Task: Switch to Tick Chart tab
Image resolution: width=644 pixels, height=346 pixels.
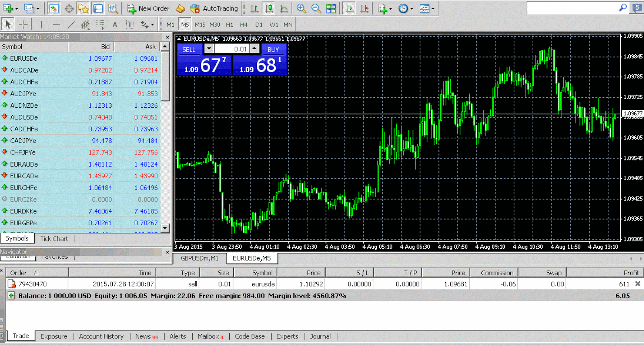Action: click(54, 239)
